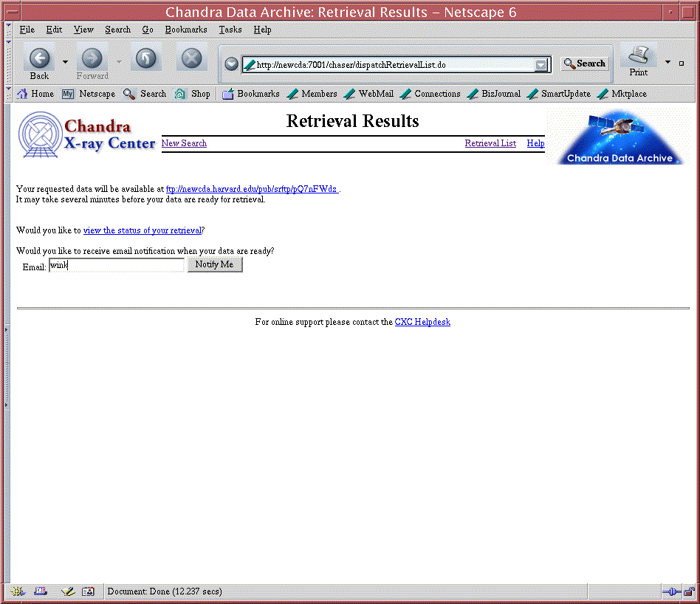Viewport: 700px width, 604px height.
Task: Click the Email input field
Action: (117, 265)
